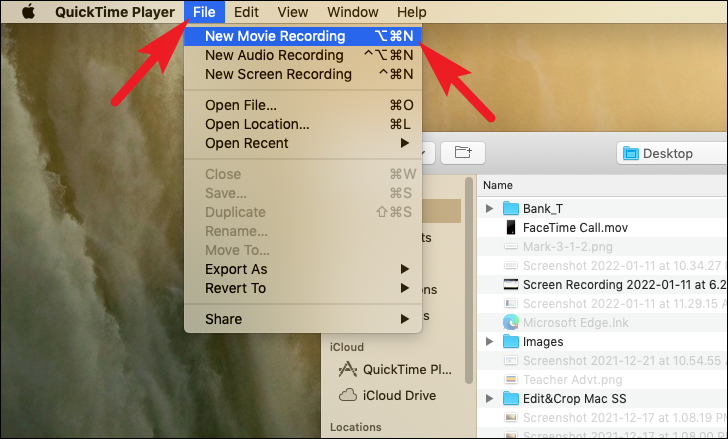This screenshot has width=728, height=439.
Task: Click the Microsoft Edge.lnk icon
Action: pyautogui.click(x=511, y=322)
